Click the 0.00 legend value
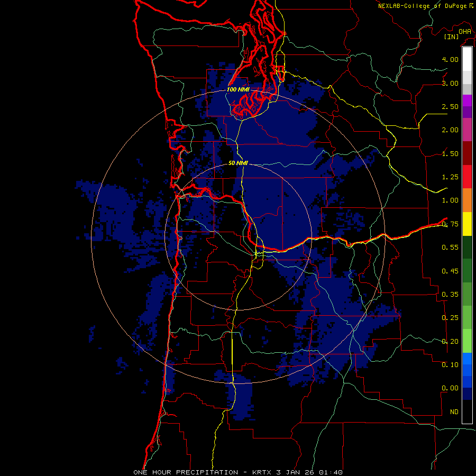This screenshot has height=476, width=476. click(x=450, y=388)
